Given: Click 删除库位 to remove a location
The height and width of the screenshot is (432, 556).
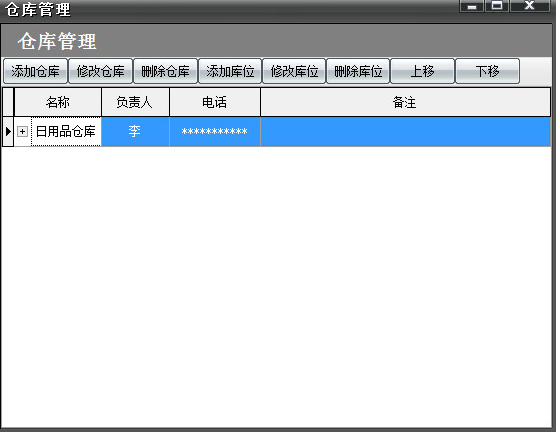Looking at the screenshot, I should [x=358, y=71].
